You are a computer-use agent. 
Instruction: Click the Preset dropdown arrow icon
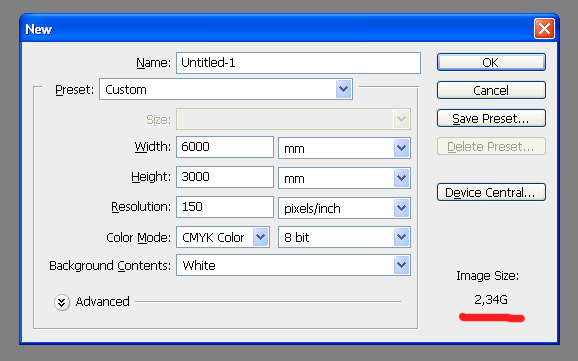click(x=344, y=89)
